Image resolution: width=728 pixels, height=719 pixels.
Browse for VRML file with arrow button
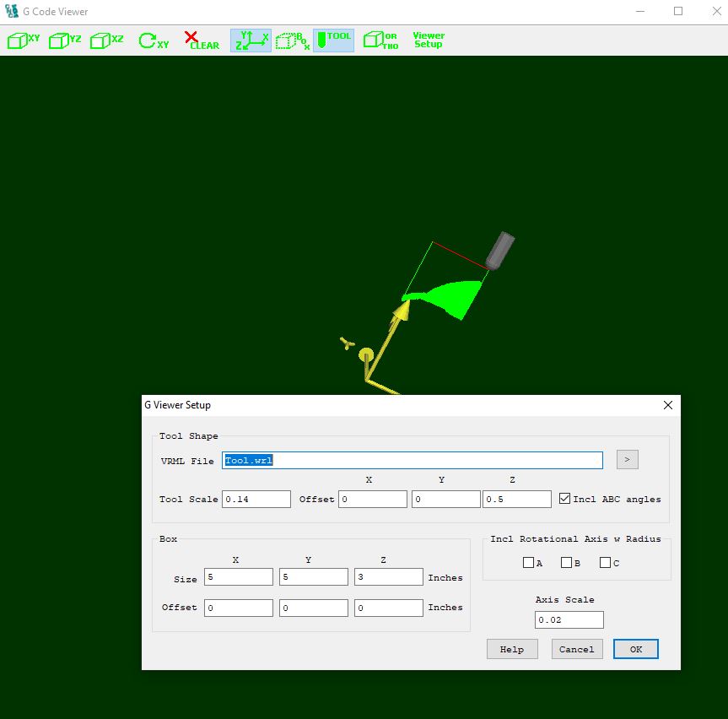[627, 460]
